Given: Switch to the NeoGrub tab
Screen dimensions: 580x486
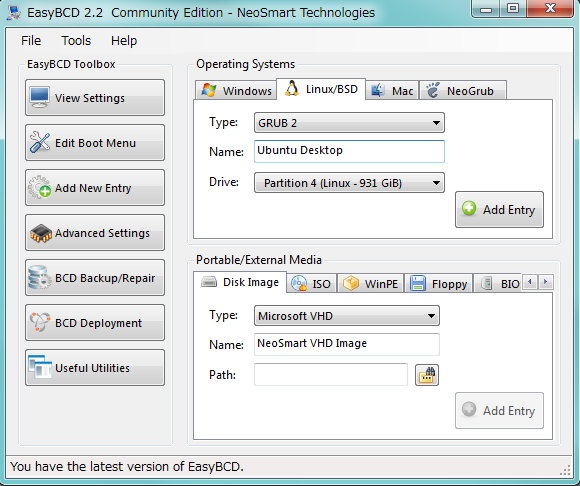Looking at the screenshot, I should (x=463, y=90).
